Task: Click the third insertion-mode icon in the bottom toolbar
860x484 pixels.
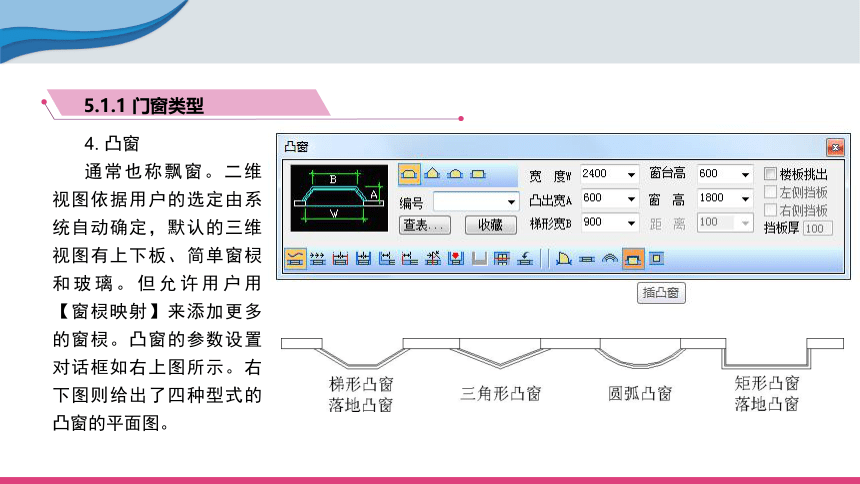Action: point(341,258)
